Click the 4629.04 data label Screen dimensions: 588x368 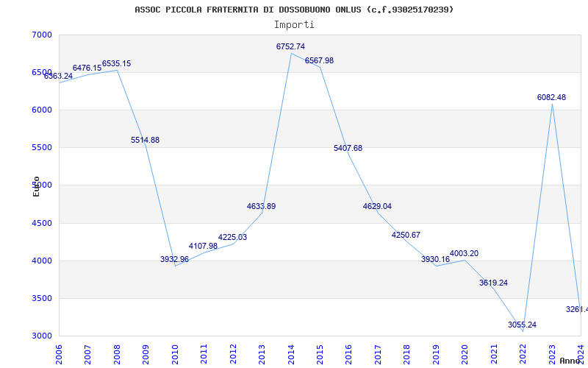[377, 206]
